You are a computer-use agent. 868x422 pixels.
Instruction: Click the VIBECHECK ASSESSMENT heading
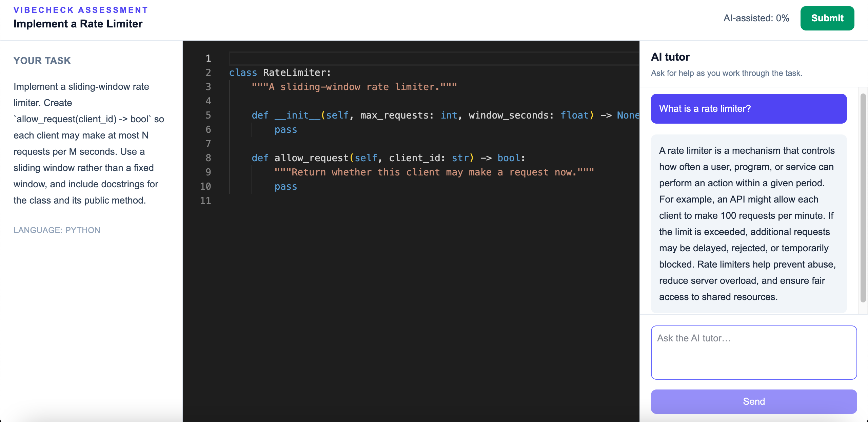pyautogui.click(x=81, y=10)
